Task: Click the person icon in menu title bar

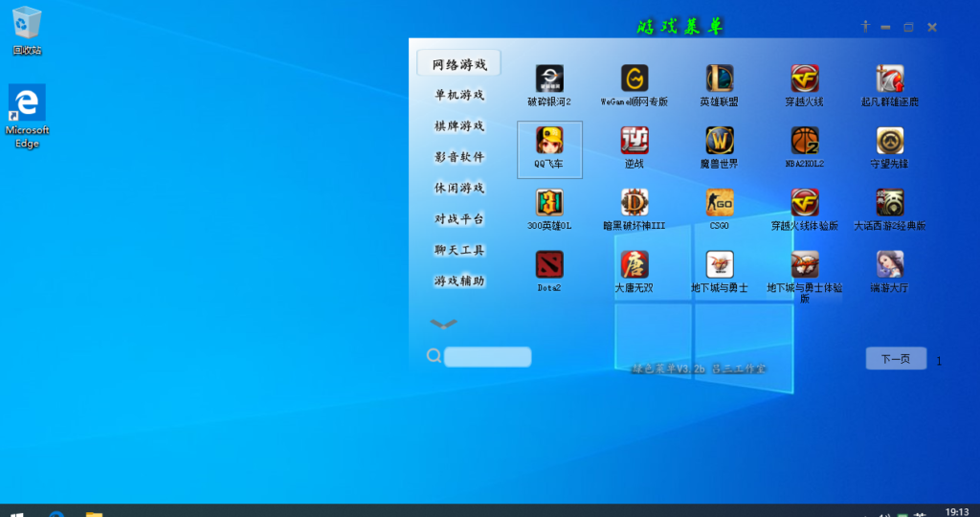Action: (865, 26)
